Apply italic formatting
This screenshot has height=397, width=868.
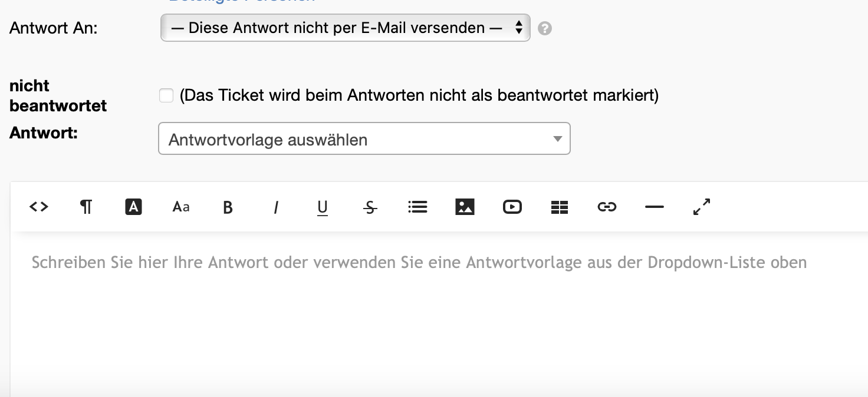pos(275,207)
